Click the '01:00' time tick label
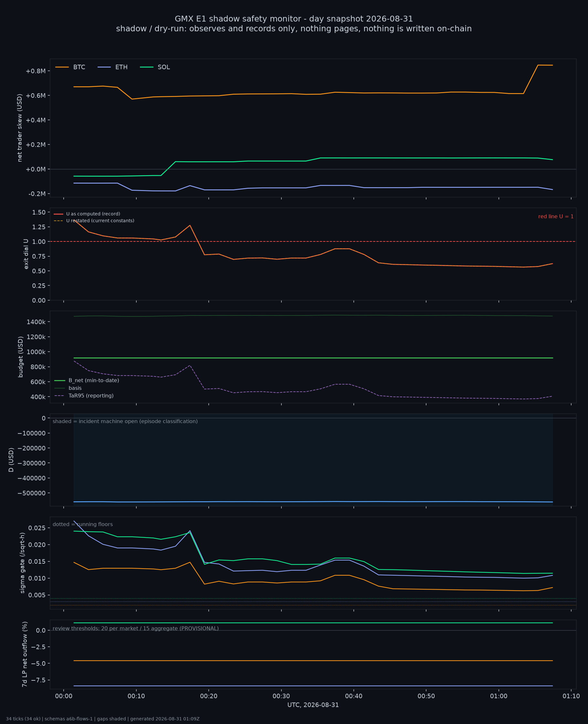 (499, 696)
